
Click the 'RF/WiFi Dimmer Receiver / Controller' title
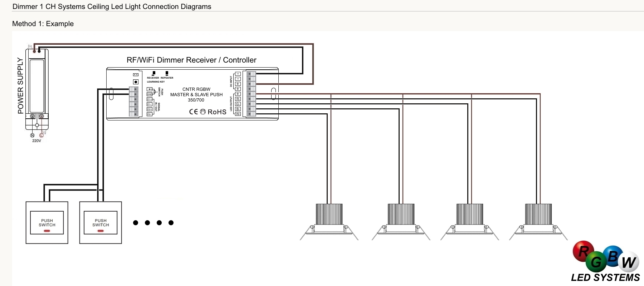click(191, 60)
